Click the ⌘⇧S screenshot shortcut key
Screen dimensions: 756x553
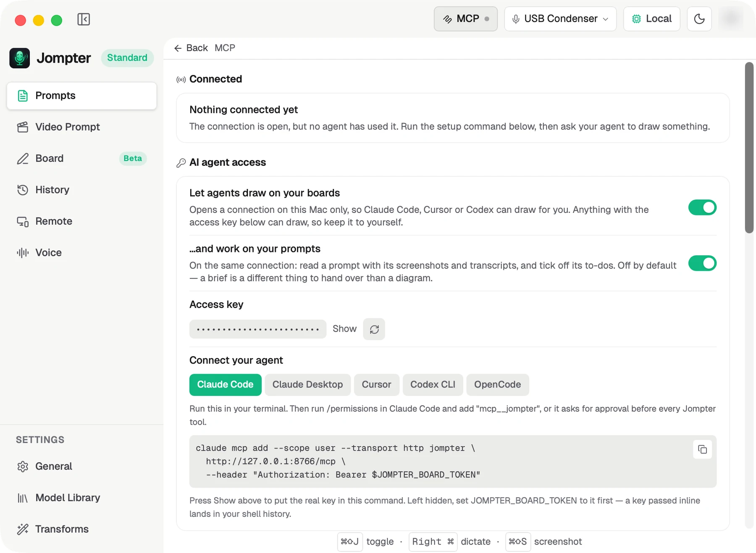(518, 542)
